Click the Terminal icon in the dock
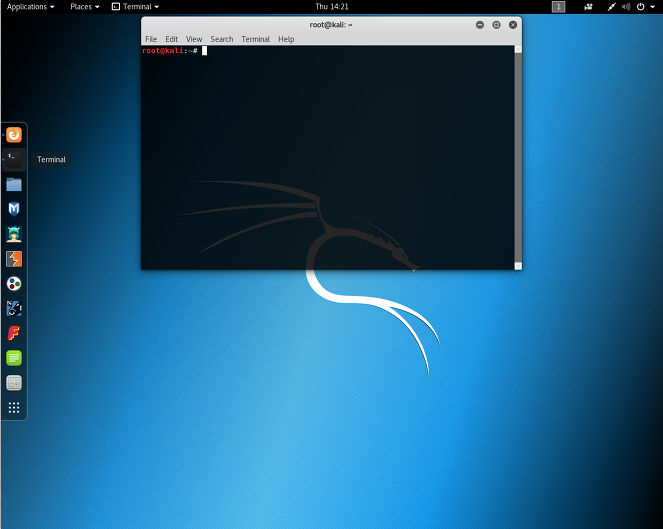The width and height of the screenshot is (663, 529). click(14, 159)
